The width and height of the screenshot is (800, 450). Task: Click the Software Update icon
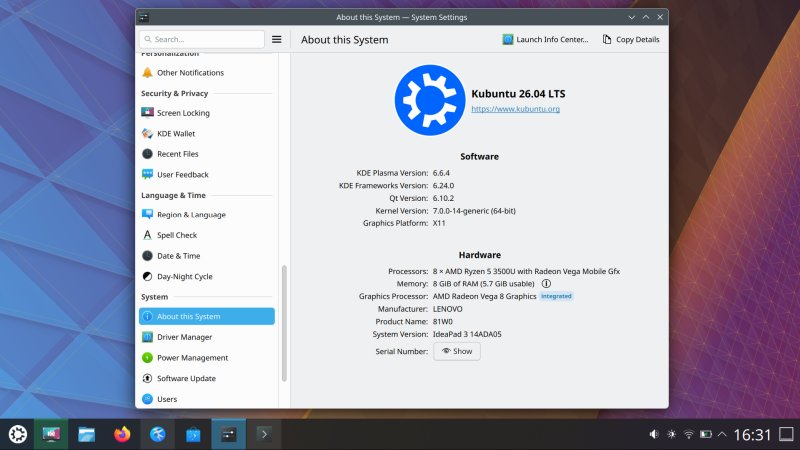[147, 378]
